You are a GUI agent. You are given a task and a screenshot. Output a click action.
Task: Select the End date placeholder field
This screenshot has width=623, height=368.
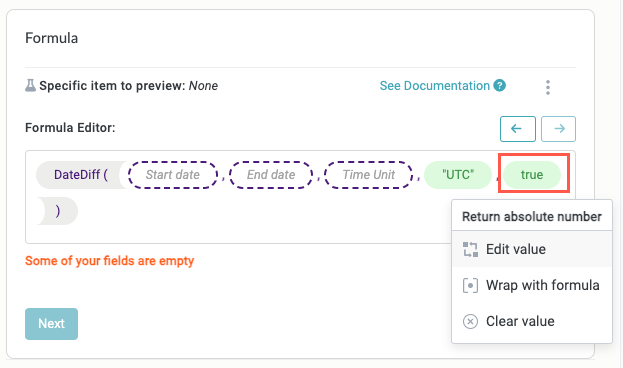click(271, 175)
